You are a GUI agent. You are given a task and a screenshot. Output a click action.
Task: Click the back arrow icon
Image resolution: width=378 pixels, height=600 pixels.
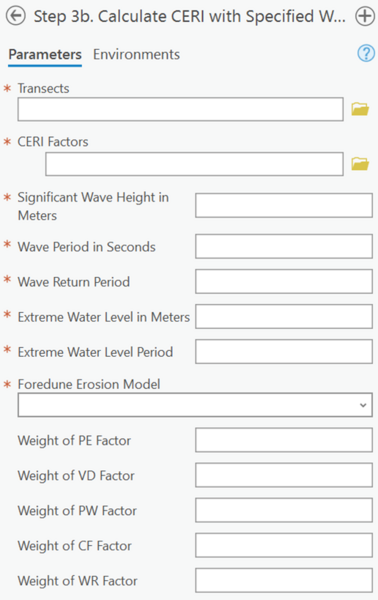tap(16, 16)
